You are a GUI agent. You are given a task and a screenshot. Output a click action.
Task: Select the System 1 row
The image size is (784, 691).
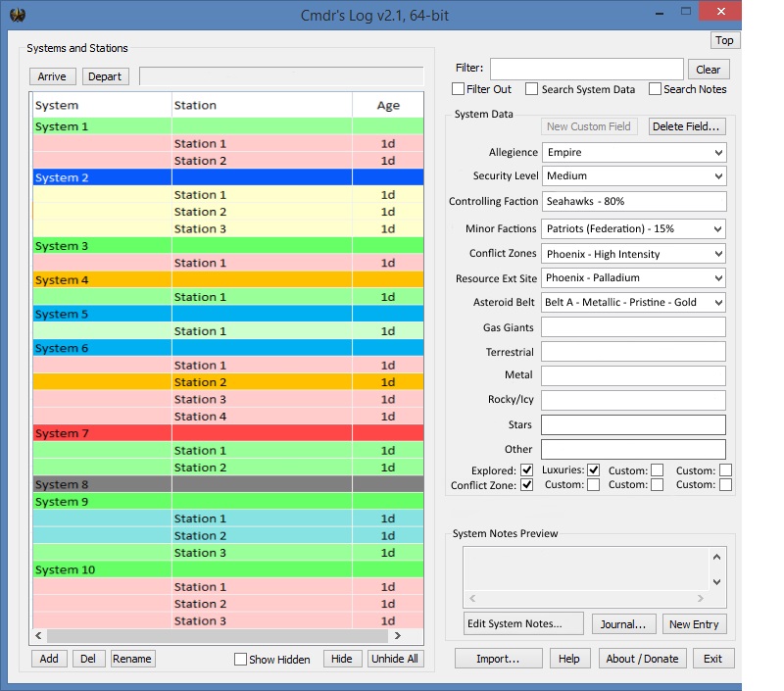tap(228, 126)
